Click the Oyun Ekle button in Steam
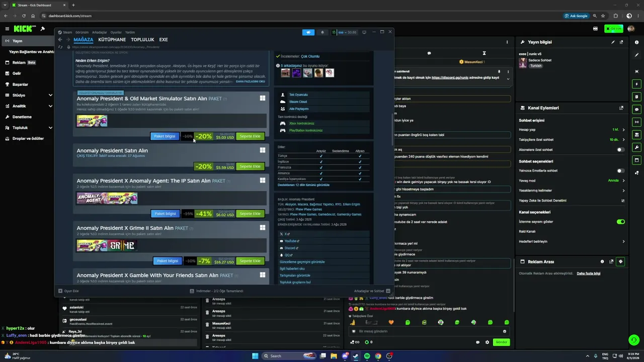The image size is (644, 362). click(x=69, y=291)
